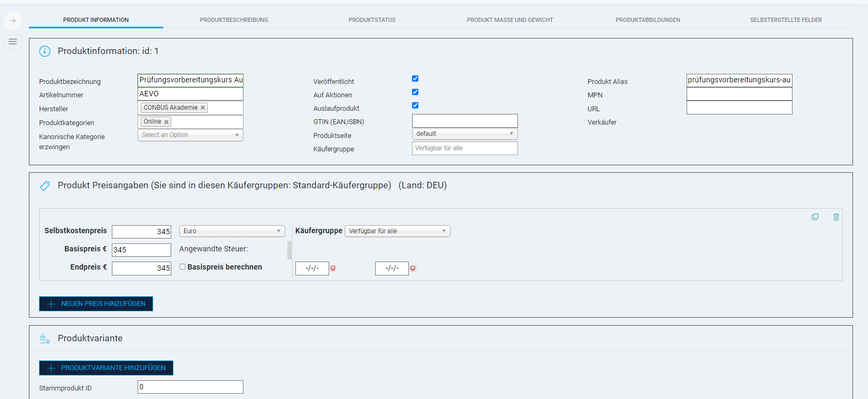This screenshot has height=399, width=868.
Task: Switch to Produktbeschreibung tab
Action: pyautogui.click(x=234, y=20)
